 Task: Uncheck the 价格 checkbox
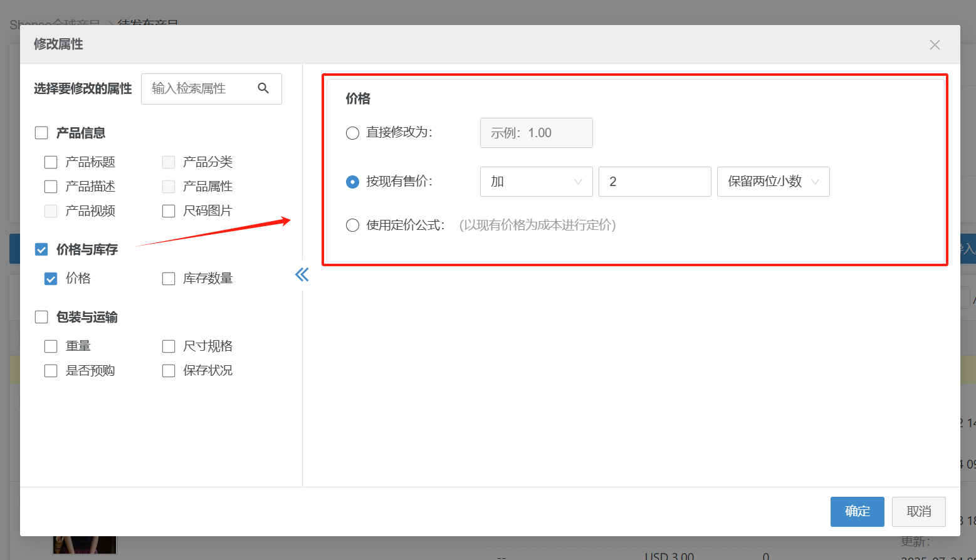pyautogui.click(x=51, y=279)
